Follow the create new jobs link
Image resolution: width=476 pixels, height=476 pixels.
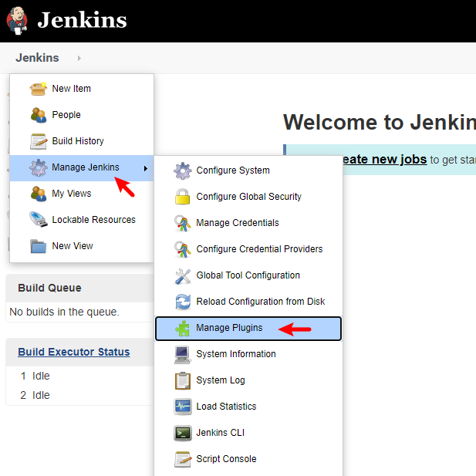(385, 160)
